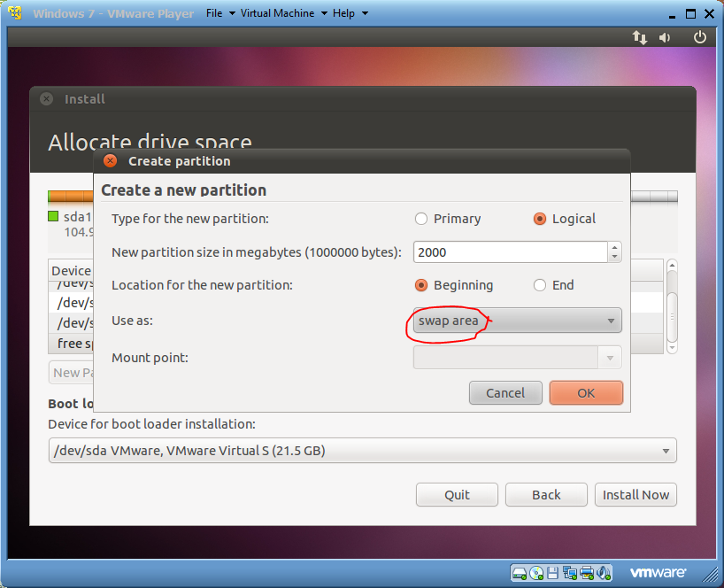Close the Create partition dialog with the red X
The image size is (724, 588).
(x=110, y=161)
